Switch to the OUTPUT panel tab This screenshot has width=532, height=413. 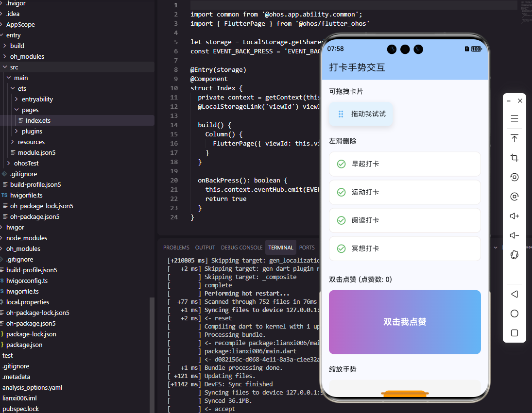205,248
